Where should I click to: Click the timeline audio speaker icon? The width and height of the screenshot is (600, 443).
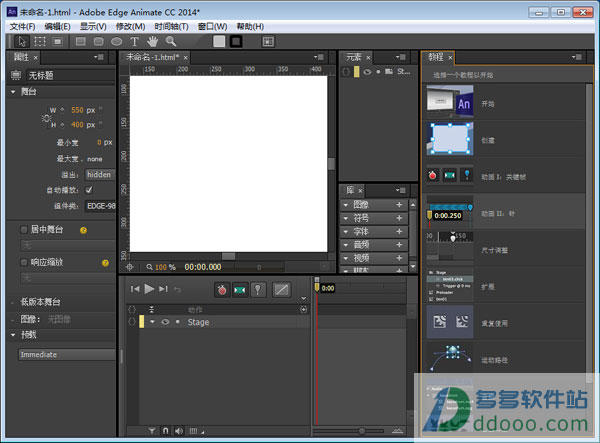coord(179,431)
